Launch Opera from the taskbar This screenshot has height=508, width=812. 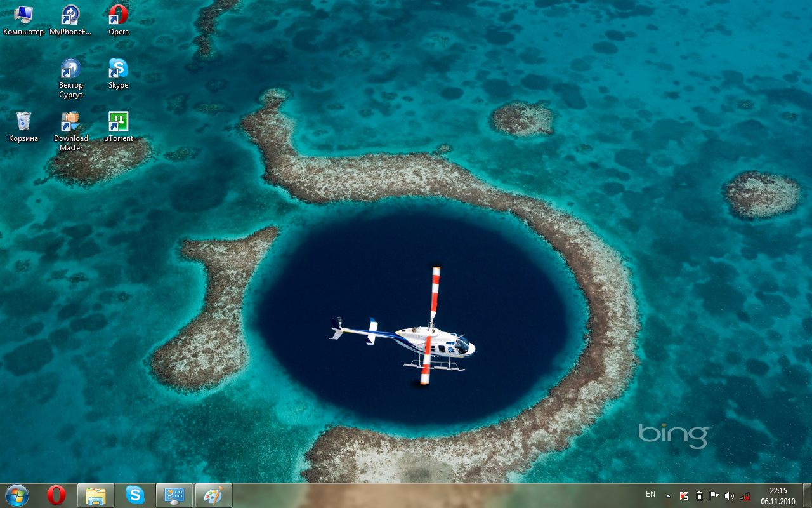[56, 495]
